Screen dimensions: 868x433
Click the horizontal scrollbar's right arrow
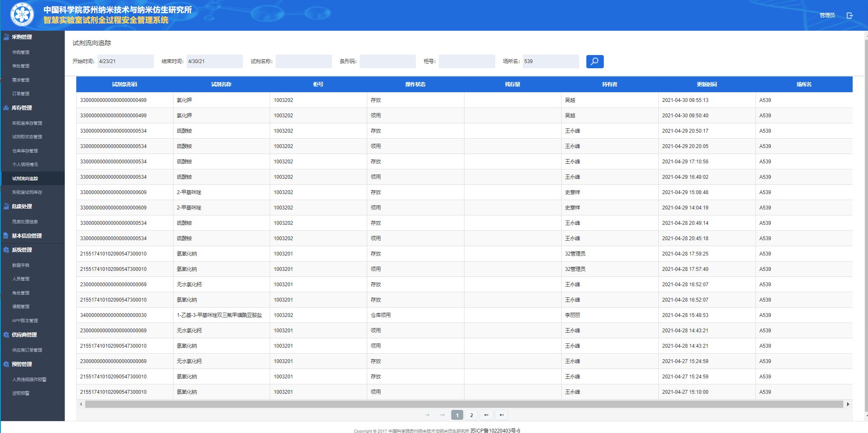pos(848,404)
